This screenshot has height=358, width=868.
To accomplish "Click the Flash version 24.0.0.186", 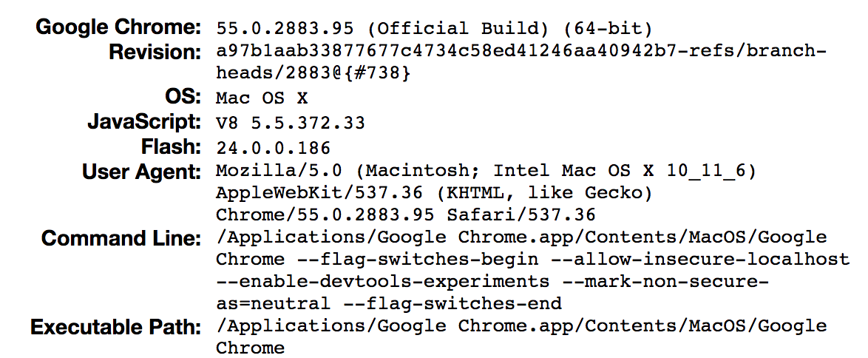I will pyautogui.click(x=273, y=148).
